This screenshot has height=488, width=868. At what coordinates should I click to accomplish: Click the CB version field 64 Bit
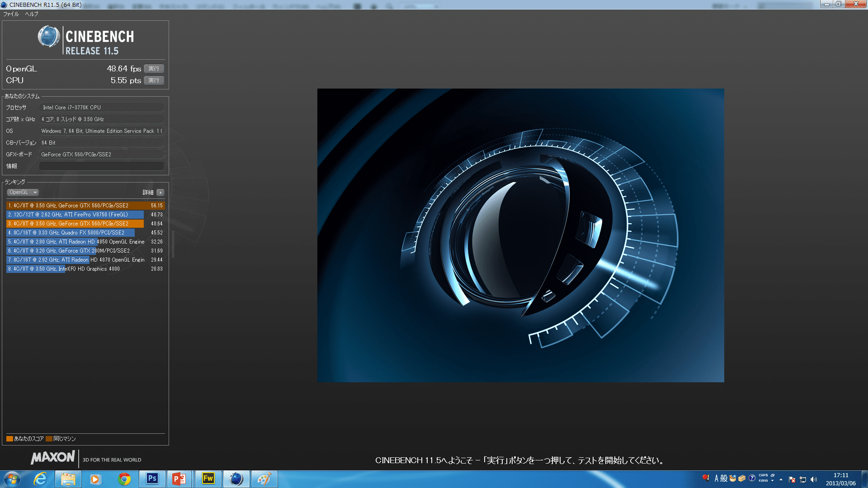pos(101,143)
